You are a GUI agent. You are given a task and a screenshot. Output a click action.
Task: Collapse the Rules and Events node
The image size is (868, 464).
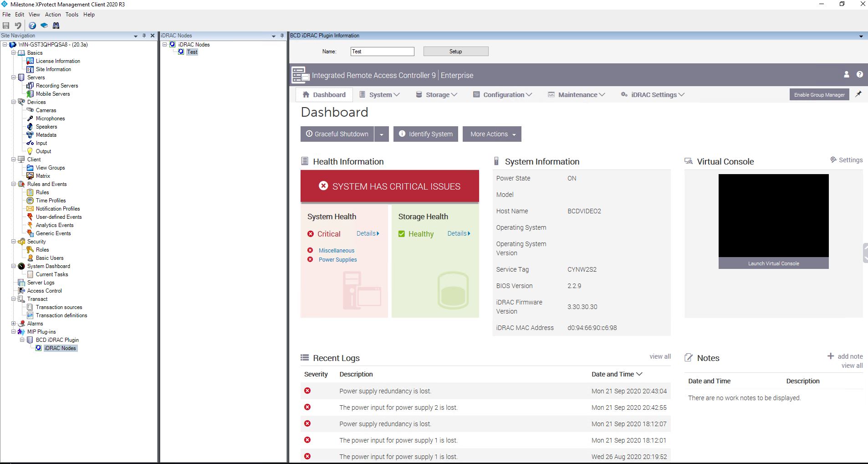[14, 184]
